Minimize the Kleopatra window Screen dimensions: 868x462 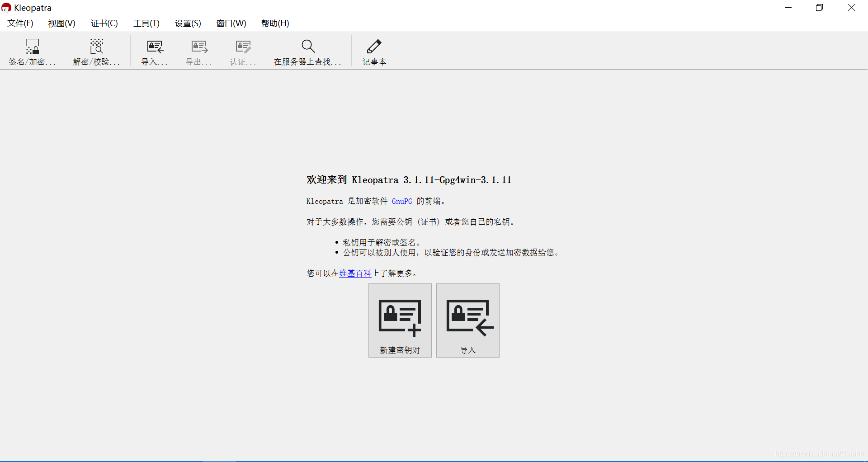coord(788,8)
